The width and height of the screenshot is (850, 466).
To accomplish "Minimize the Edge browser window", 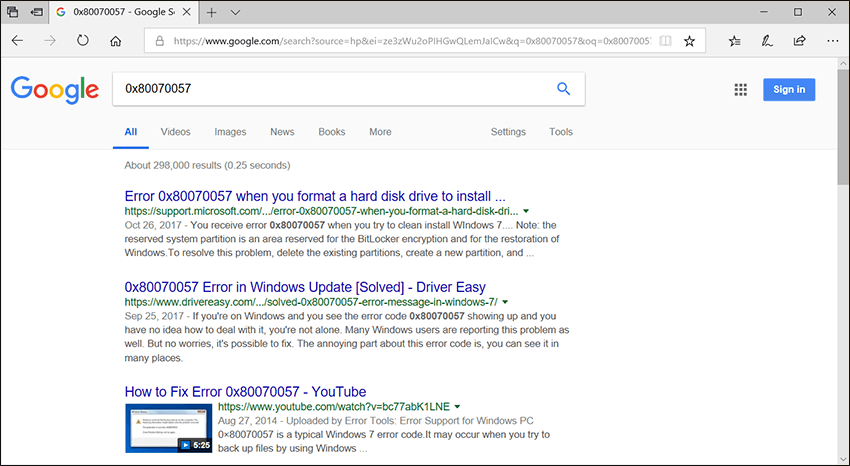I will [764, 12].
